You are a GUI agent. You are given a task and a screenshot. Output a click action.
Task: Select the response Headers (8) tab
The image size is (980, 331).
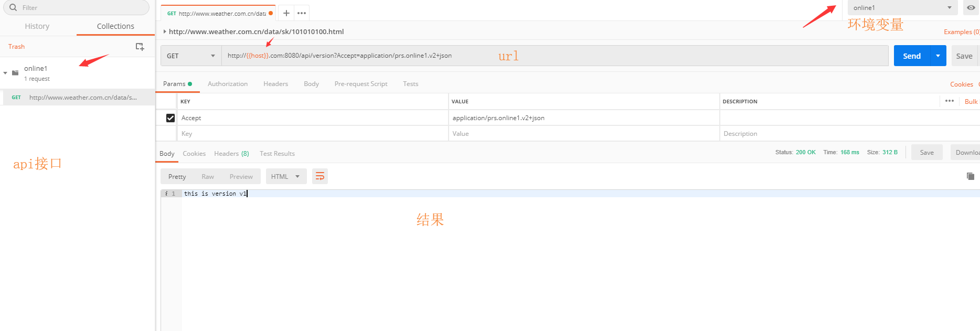pyautogui.click(x=231, y=154)
